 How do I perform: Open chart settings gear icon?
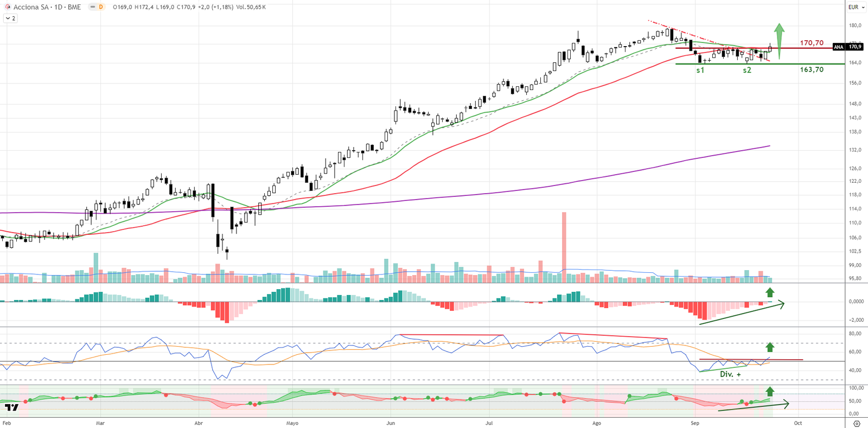coord(857,423)
